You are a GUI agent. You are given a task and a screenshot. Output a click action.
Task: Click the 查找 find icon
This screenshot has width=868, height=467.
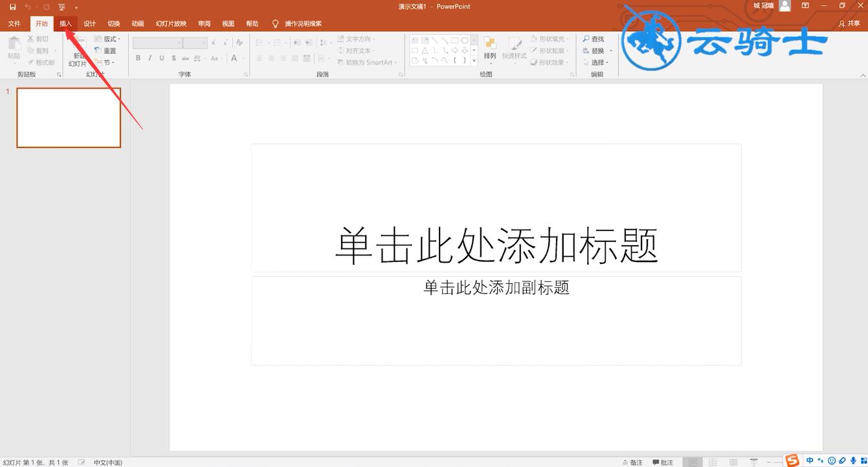click(x=593, y=39)
